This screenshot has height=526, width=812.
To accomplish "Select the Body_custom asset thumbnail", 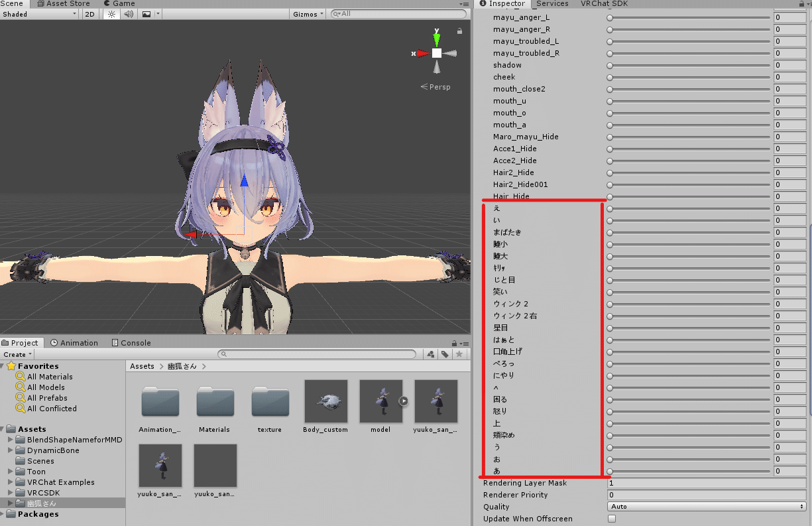I will pyautogui.click(x=325, y=401).
